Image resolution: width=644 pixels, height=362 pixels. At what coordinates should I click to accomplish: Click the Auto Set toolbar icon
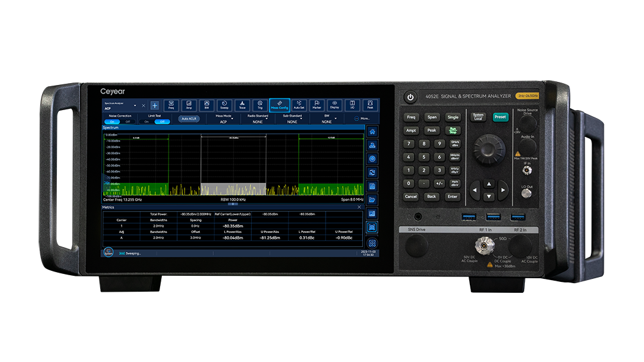tap(298, 105)
